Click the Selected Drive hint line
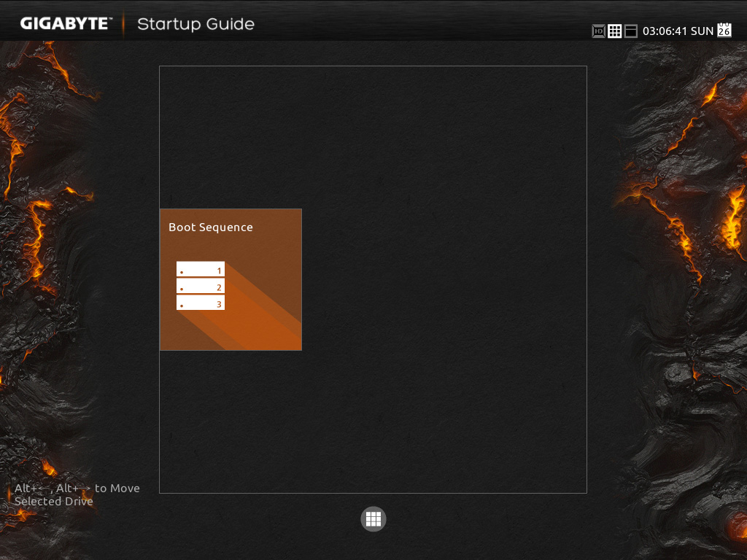The height and width of the screenshot is (560, 747). pos(53,502)
